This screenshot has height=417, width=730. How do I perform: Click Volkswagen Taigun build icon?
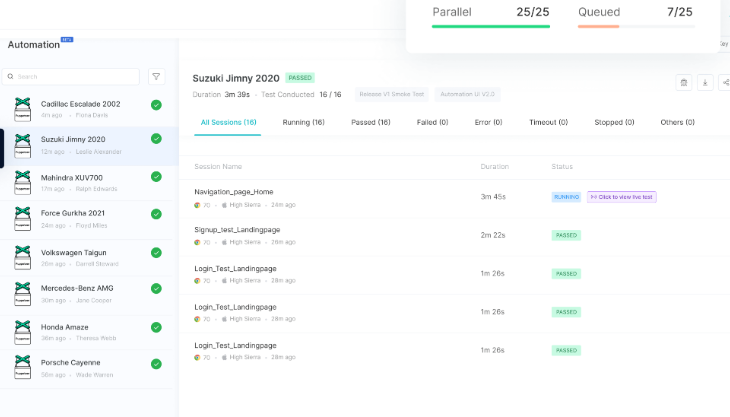pyautogui.click(x=22, y=257)
